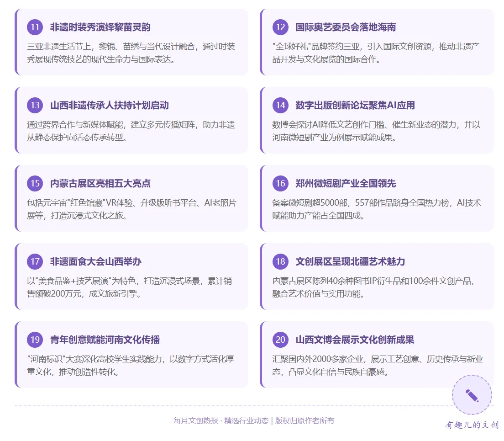Click the number 11 badge

click(35, 27)
